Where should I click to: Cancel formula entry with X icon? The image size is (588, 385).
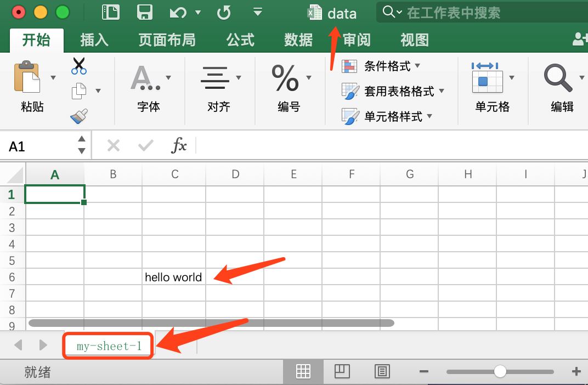pyautogui.click(x=113, y=145)
